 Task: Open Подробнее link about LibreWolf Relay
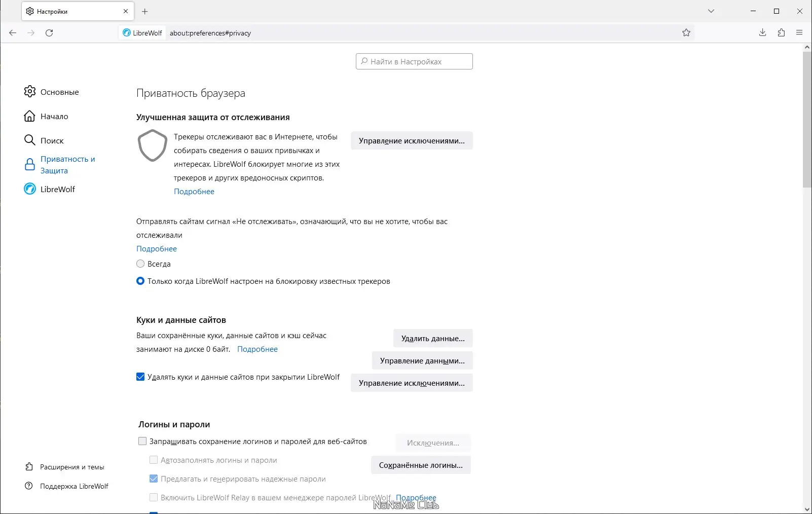pos(416,498)
